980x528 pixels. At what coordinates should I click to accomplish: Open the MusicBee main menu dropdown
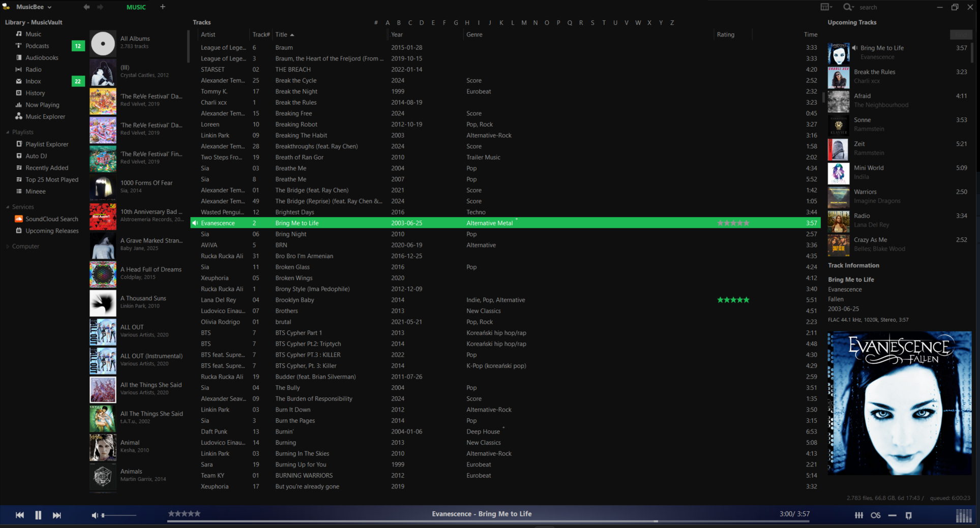34,7
